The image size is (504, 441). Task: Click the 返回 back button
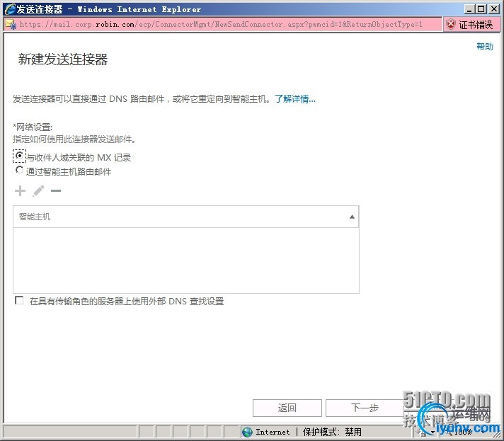point(287,408)
